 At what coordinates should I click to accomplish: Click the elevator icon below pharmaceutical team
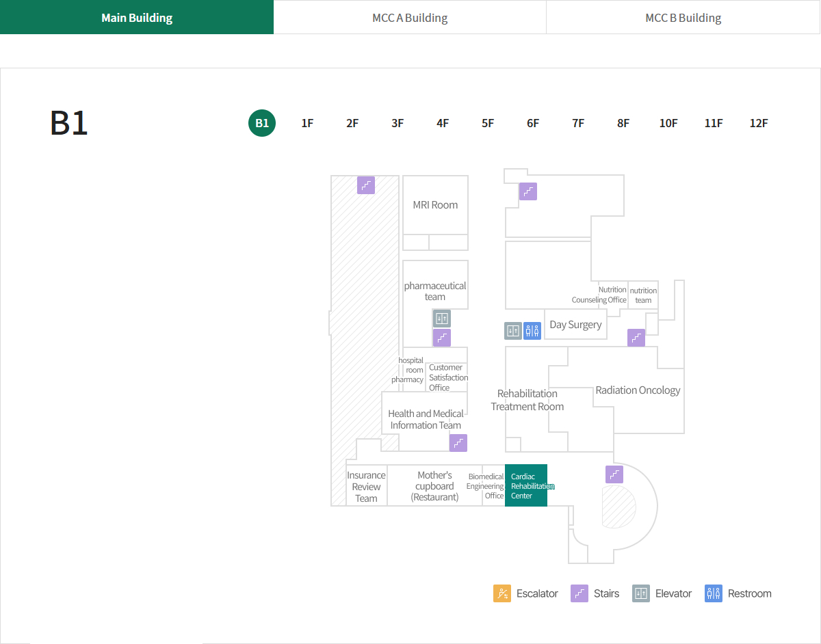click(x=441, y=318)
